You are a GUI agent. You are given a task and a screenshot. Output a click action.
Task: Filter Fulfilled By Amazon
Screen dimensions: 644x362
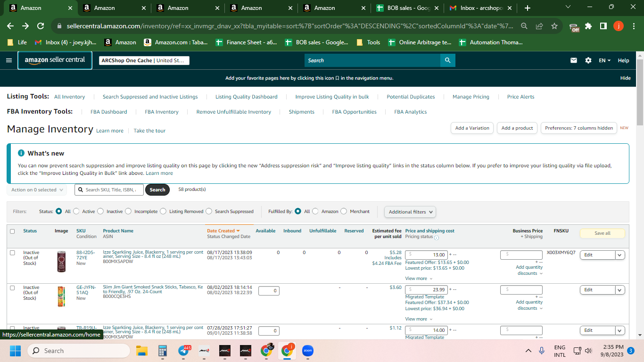coord(315,212)
